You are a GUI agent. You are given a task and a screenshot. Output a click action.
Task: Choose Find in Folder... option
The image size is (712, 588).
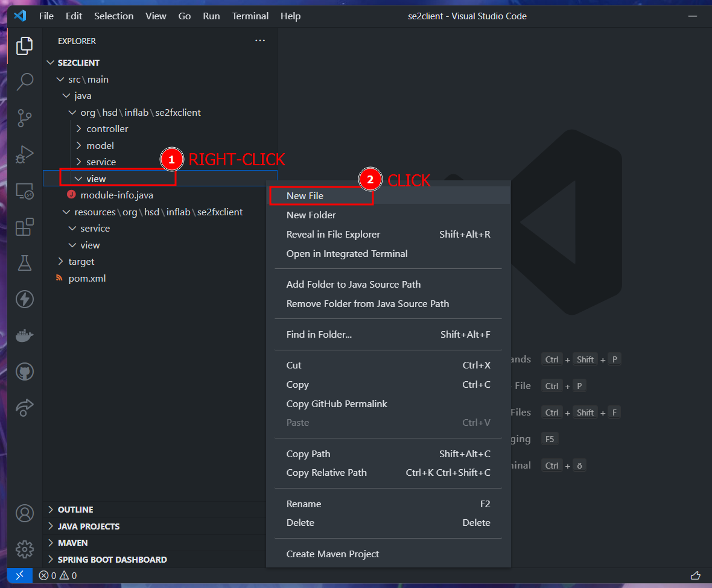(x=388, y=334)
